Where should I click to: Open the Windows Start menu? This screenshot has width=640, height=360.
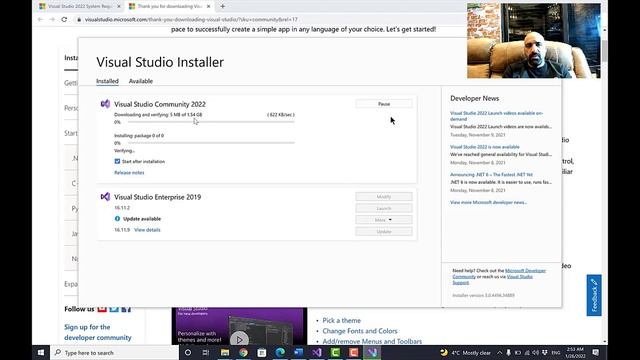[x=41, y=353]
